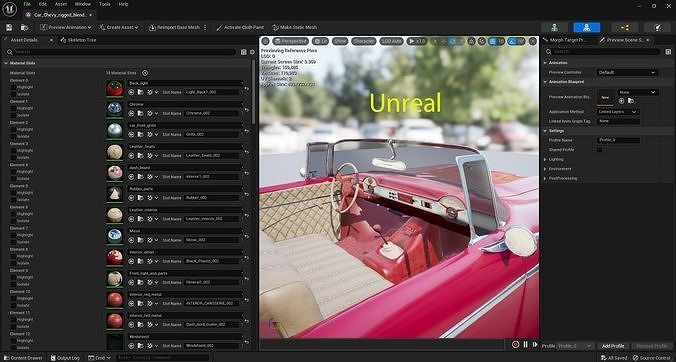Open the LOD Auto menu
This screenshot has height=362, width=676.
[391, 41]
